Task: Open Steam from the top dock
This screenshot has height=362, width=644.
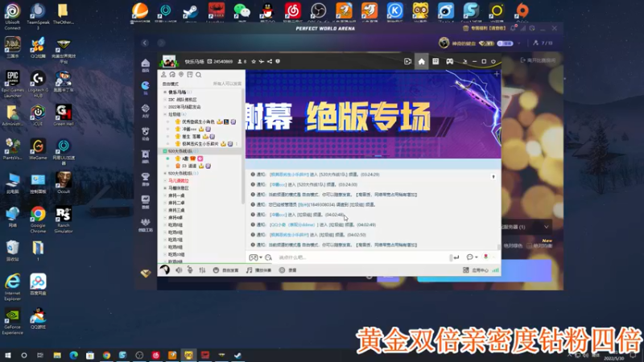Action: click(191, 11)
